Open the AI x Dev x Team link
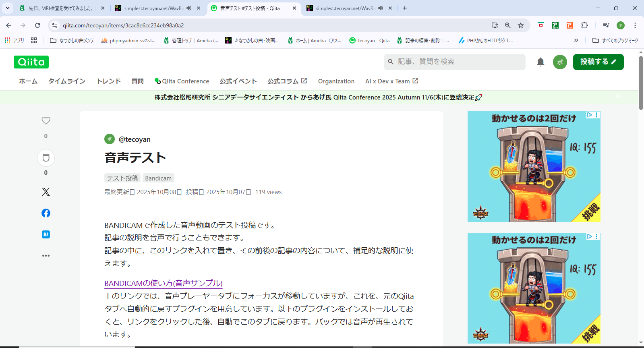Screen dimensions: 644x348 coord(392,81)
